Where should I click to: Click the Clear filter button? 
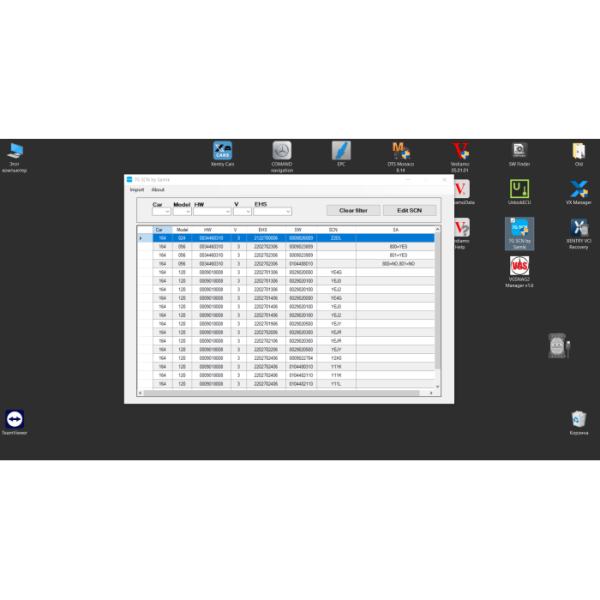pyautogui.click(x=353, y=210)
